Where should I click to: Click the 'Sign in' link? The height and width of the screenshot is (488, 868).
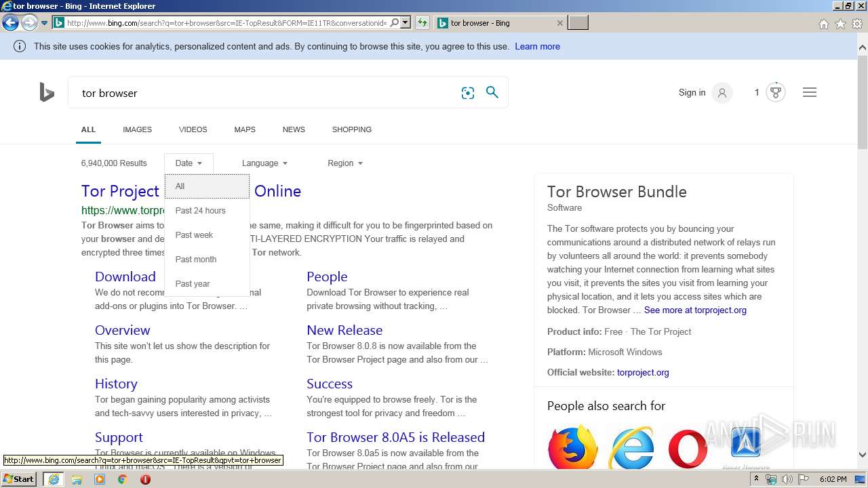point(692,93)
